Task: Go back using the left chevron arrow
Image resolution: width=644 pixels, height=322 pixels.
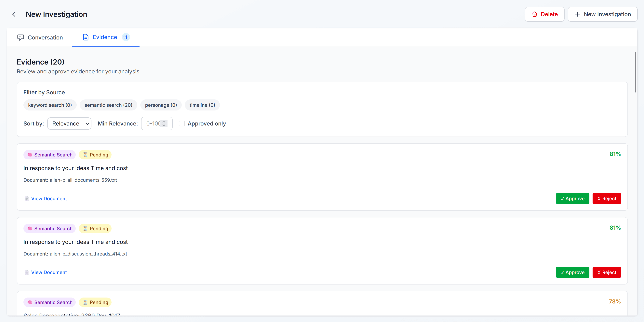Action: coord(14,14)
